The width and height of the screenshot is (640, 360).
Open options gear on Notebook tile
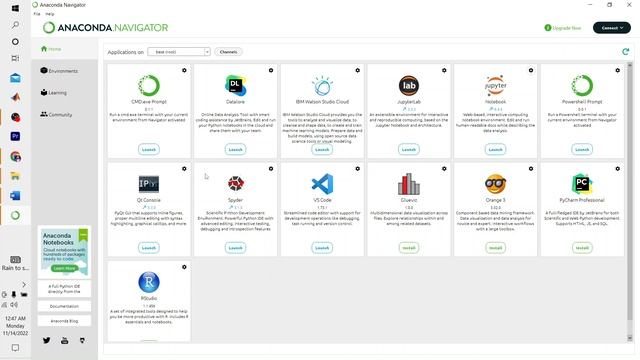coord(531,70)
